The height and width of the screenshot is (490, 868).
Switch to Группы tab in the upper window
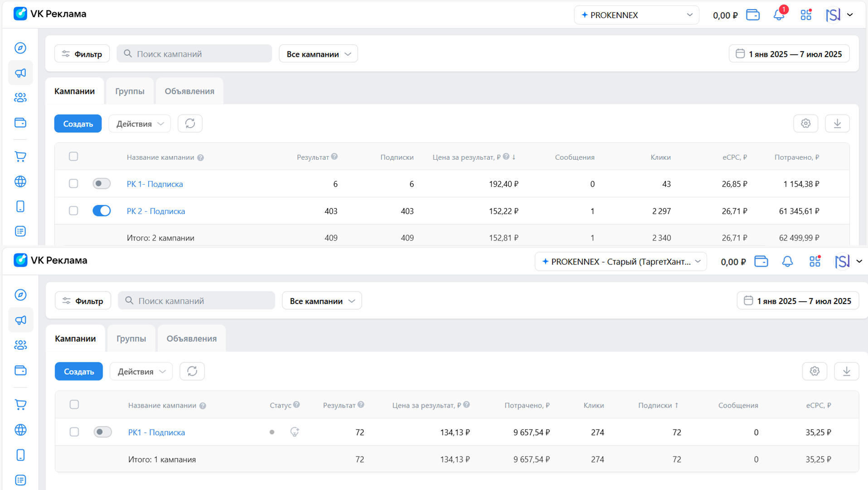[x=130, y=91]
